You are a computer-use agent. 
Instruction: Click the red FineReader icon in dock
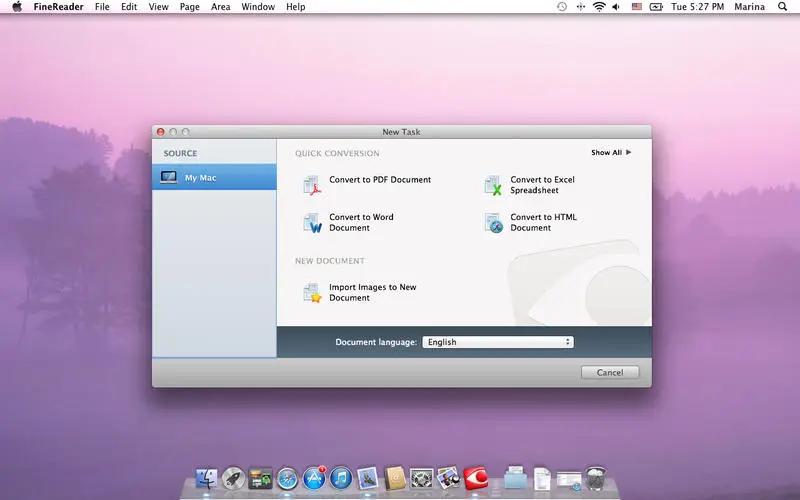(x=476, y=479)
